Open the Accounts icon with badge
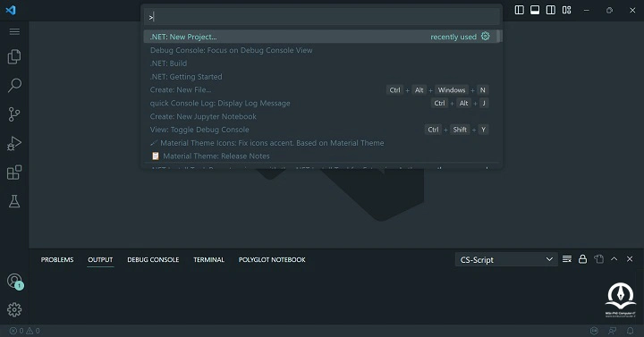Viewport: 644px width, 337px height. click(x=15, y=282)
